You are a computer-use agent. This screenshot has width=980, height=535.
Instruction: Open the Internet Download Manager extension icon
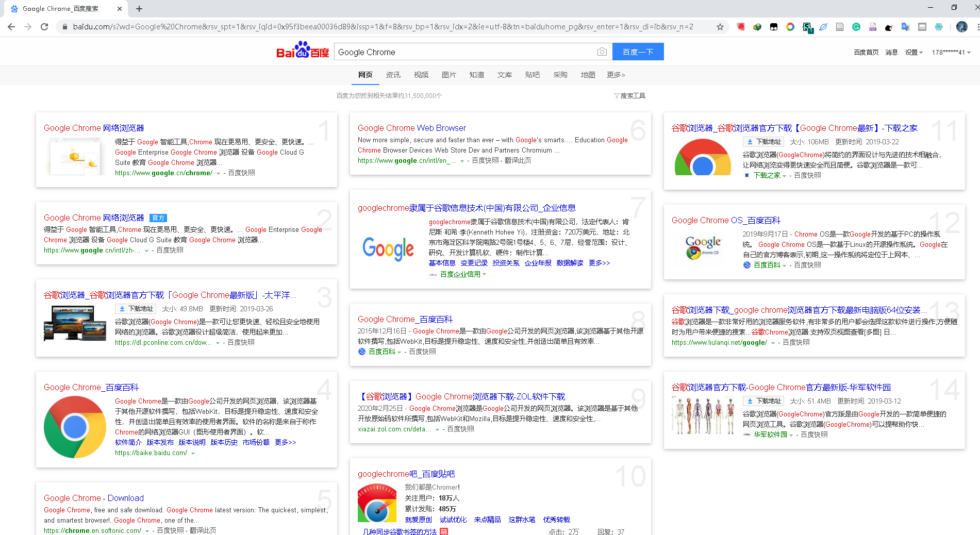757,27
